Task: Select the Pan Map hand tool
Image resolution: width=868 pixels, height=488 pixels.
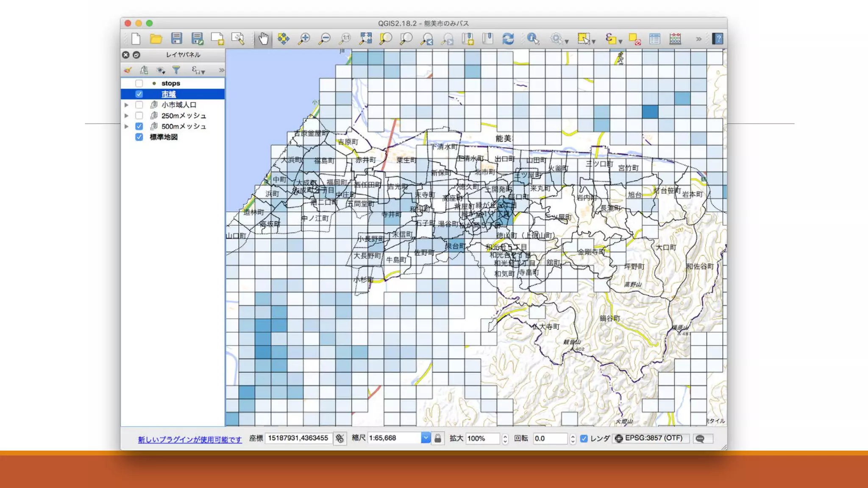Action: (x=263, y=39)
